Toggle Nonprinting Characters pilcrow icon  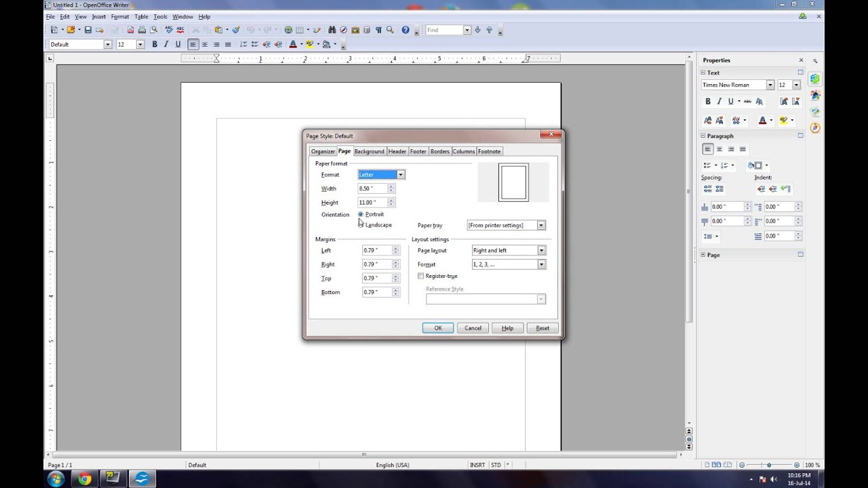[x=378, y=30]
